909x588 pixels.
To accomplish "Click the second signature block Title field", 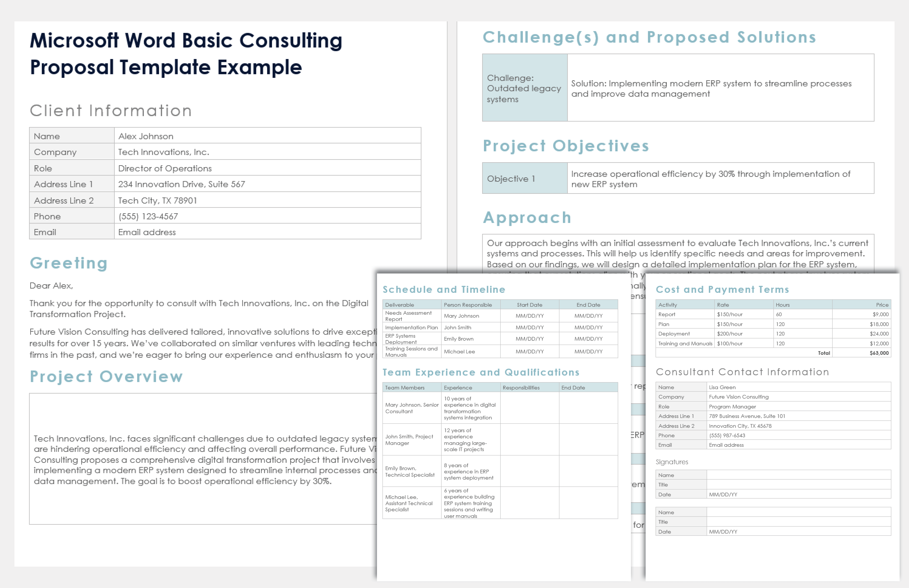I will (799, 522).
